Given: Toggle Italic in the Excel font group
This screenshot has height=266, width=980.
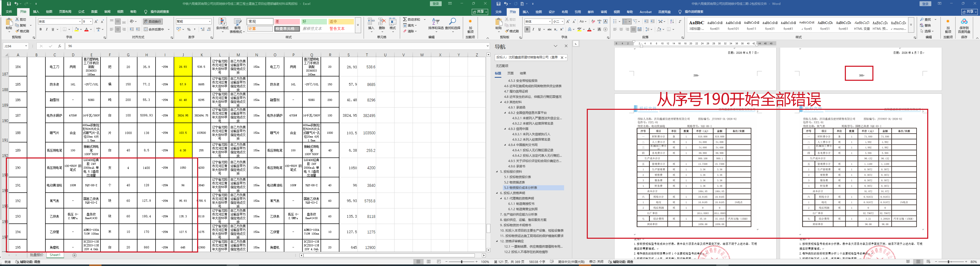Looking at the screenshot, I should 46,29.
